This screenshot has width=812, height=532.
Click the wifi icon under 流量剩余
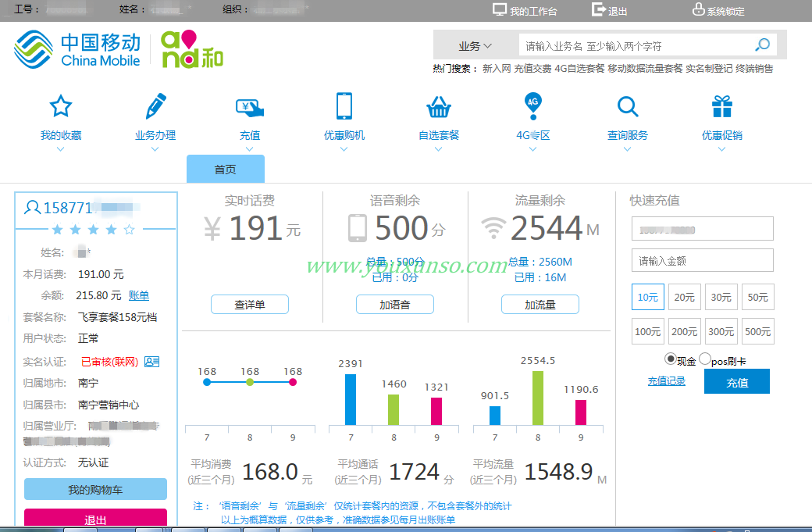(x=493, y=228)
